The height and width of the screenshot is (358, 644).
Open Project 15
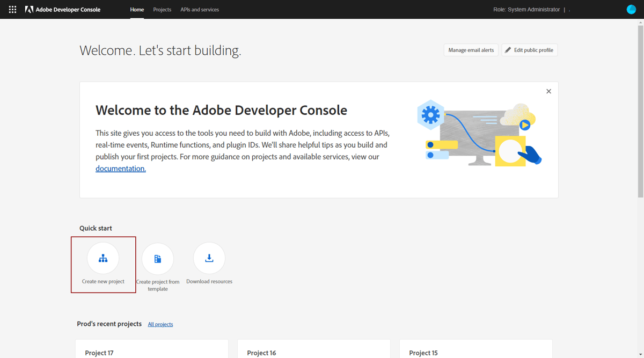tap(423, 353)
